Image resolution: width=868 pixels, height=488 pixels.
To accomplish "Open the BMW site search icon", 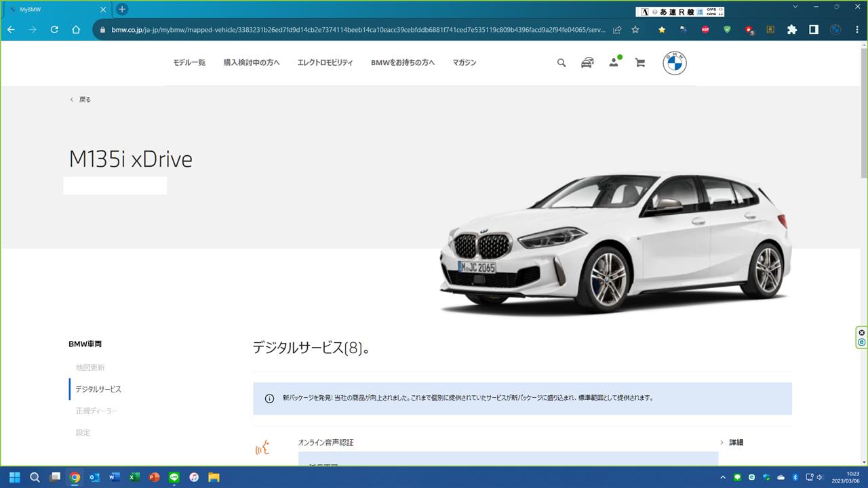I will tap(561, 62).
